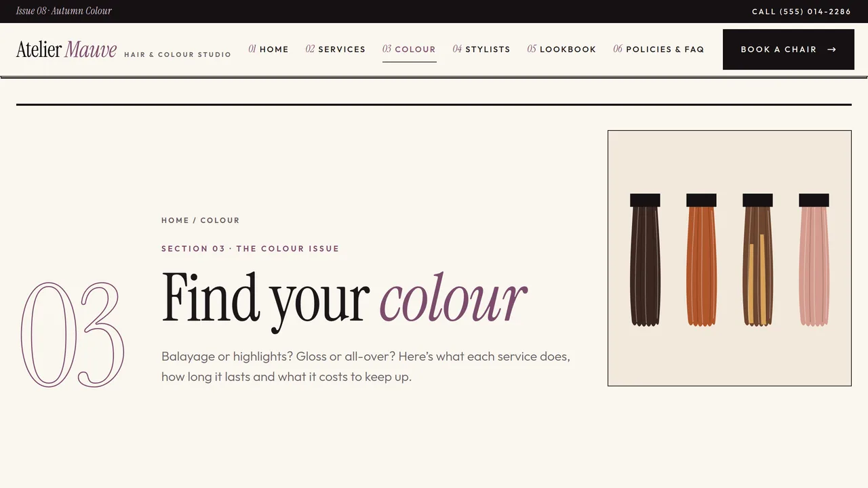Click the 'Issue 08 · Autumn Colour' text
The width and height of the screenshot is (868, 488).
(64, 11)
